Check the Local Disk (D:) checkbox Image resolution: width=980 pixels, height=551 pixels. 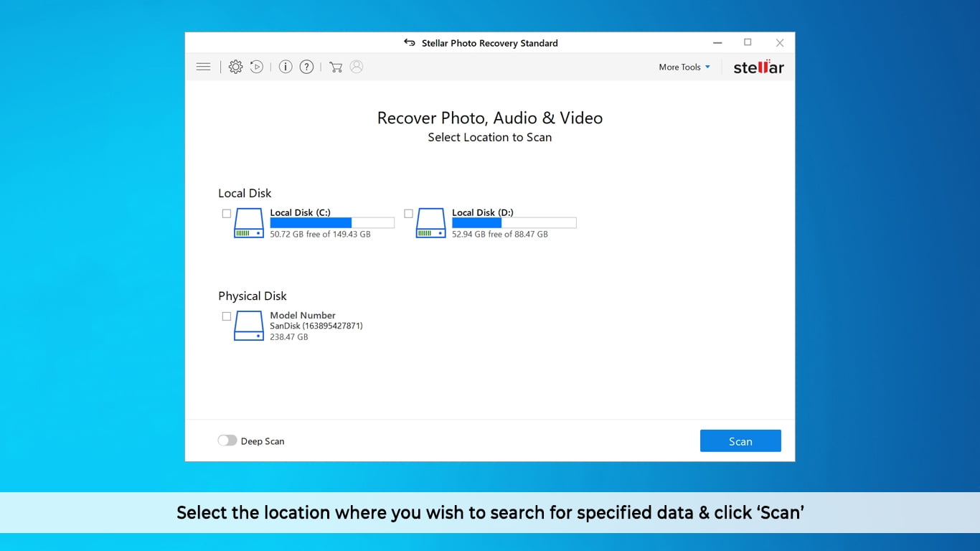tap(408, 214)
